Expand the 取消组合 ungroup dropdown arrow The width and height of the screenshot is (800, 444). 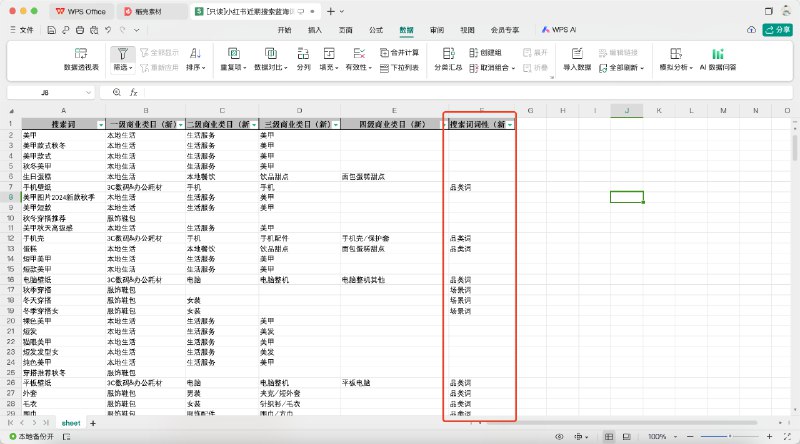(x=513, y=68)
